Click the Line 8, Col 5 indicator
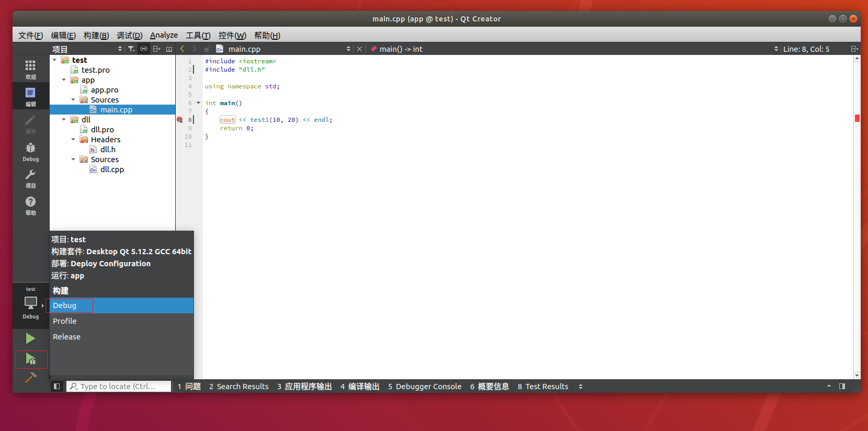This screenshot has height=431, width=868. click(806, 49)
